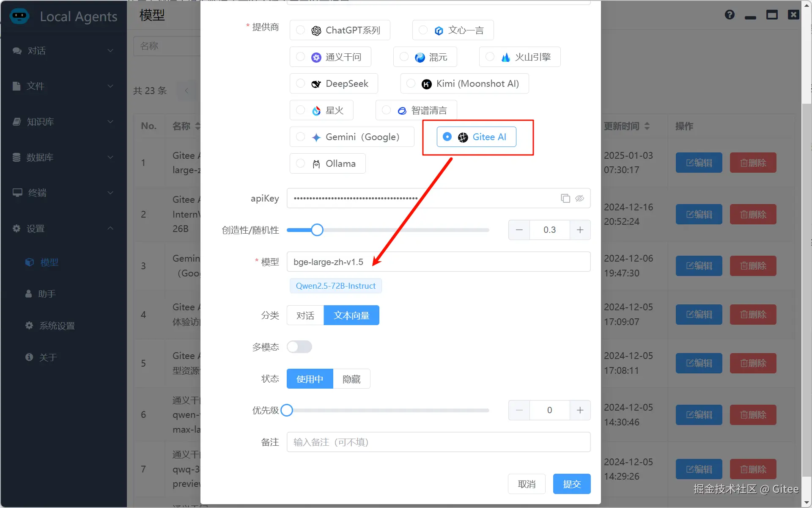Click the copy icon in apiKey field
This screenshot has height=508, width=812.
[565, 198]
